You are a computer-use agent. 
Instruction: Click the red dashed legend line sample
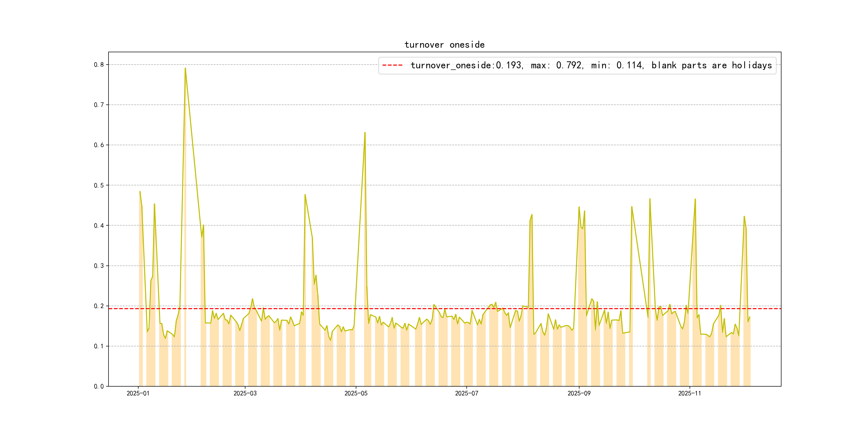pos(392,65)
